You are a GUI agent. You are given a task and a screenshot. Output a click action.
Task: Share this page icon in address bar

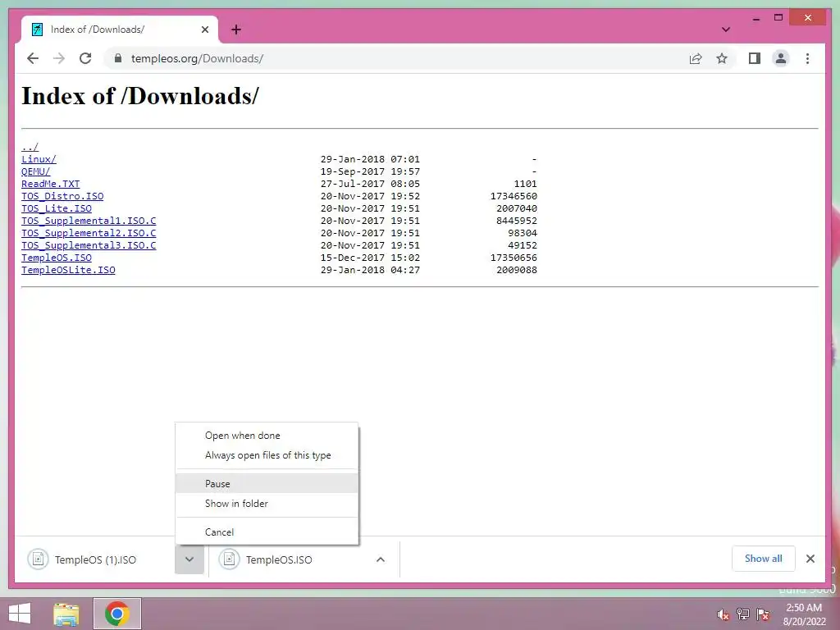696,58
